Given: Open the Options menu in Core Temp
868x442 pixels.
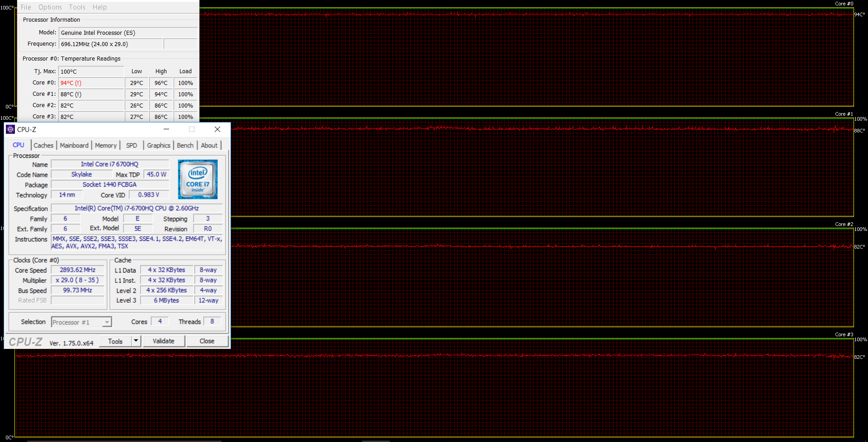Looking at the screenshot, I should (50, 7).
